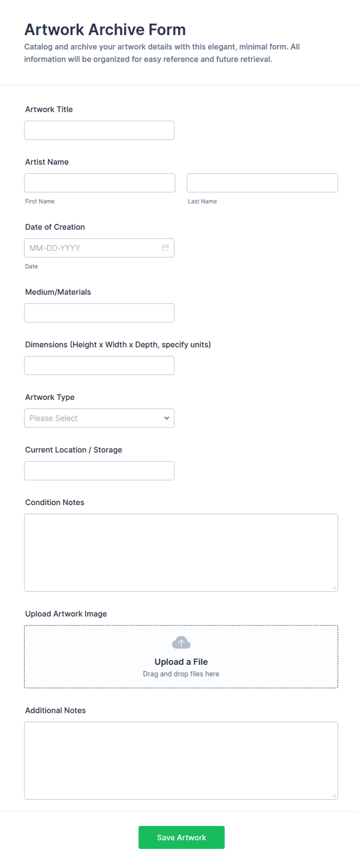The width and height of the screenshot is (359, 868).
Task: Select the Last Name input box
Action: 262,183
